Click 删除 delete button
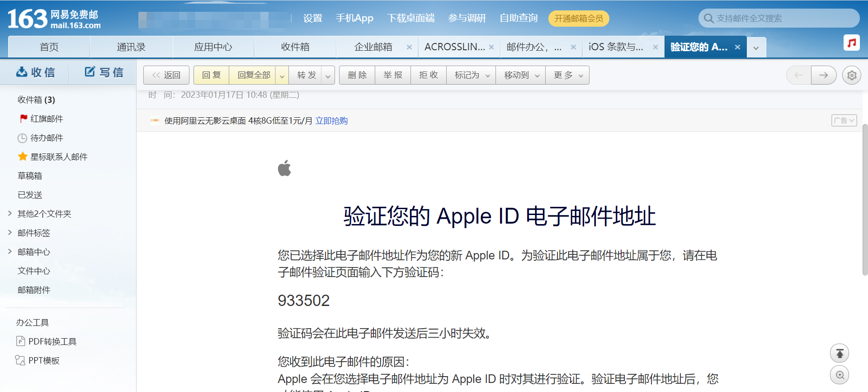This screenshot has width=868, height=392. click(357, 75)
